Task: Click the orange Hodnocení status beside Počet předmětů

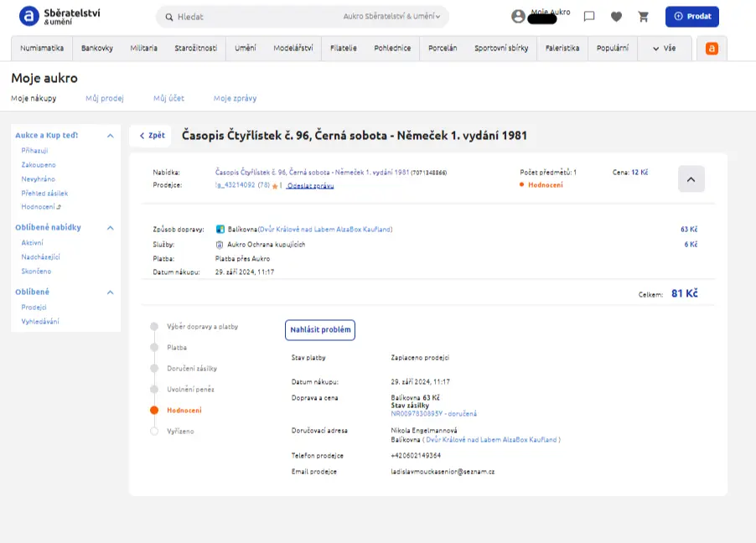Action: [546, 184]
